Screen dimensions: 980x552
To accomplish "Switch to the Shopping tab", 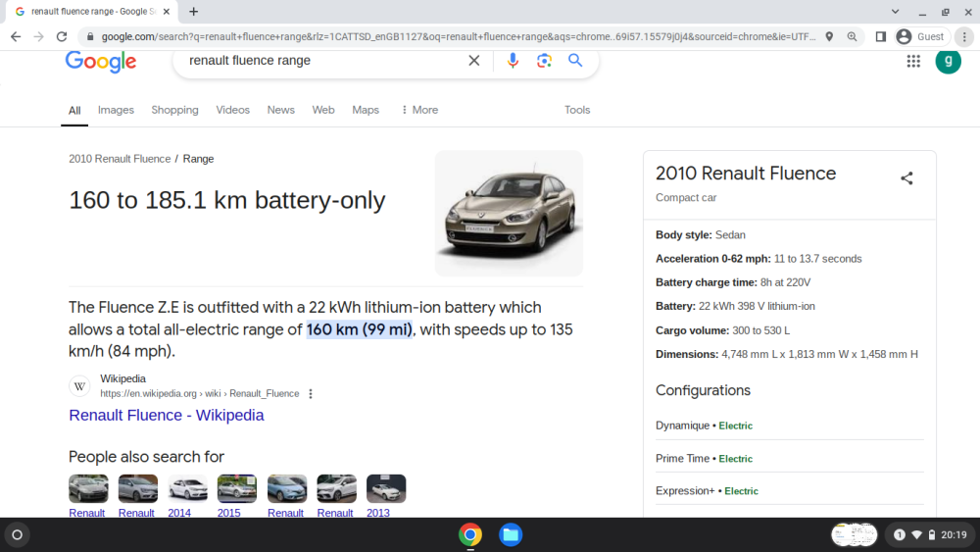I will [x=174, y=110].
